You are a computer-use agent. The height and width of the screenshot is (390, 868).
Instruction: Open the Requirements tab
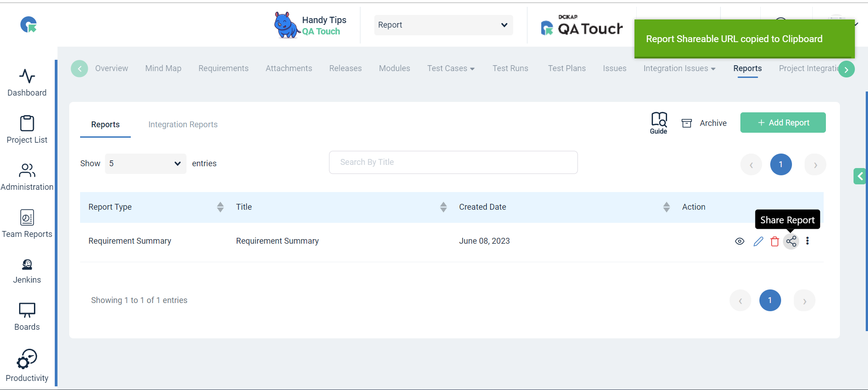(224, 68)
